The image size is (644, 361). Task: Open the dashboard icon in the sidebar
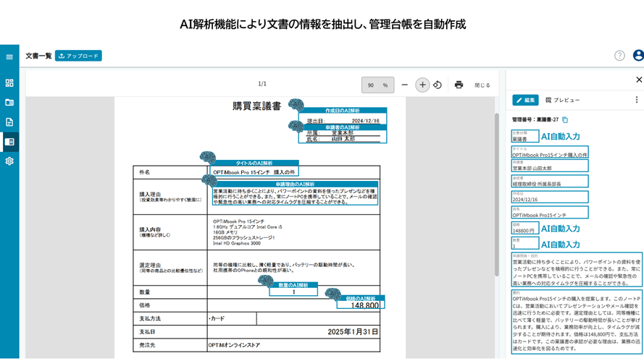coord(9,83)
